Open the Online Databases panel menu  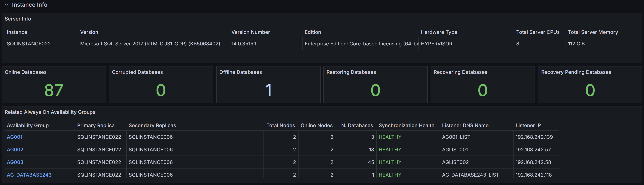tap(26, 72)
